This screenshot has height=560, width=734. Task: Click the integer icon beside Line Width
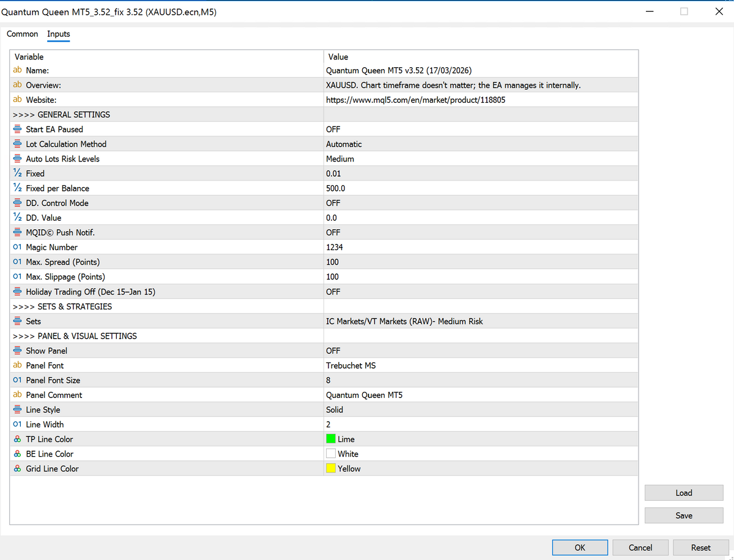pos(17,424)
